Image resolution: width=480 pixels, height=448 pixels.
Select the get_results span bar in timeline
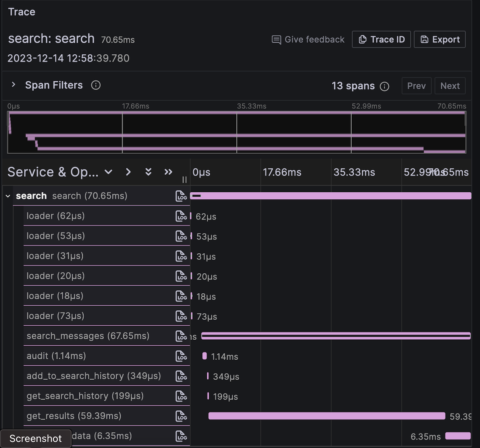[326, 416]
